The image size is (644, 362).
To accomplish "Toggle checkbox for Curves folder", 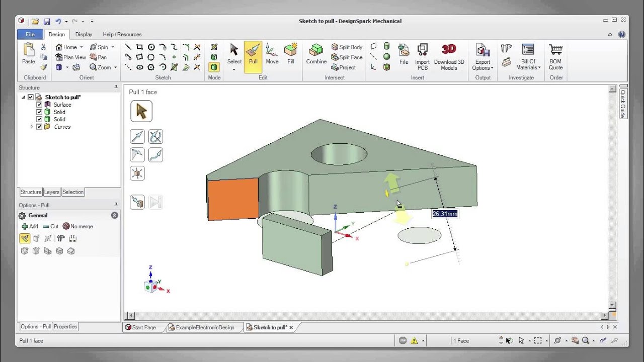I will (39, 127).
